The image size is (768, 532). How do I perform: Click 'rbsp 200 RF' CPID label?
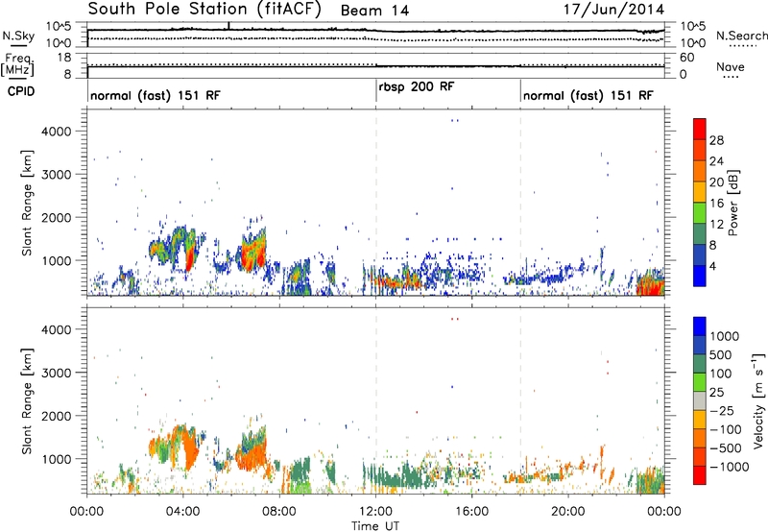pyautogui.click(x=417, y=87)
